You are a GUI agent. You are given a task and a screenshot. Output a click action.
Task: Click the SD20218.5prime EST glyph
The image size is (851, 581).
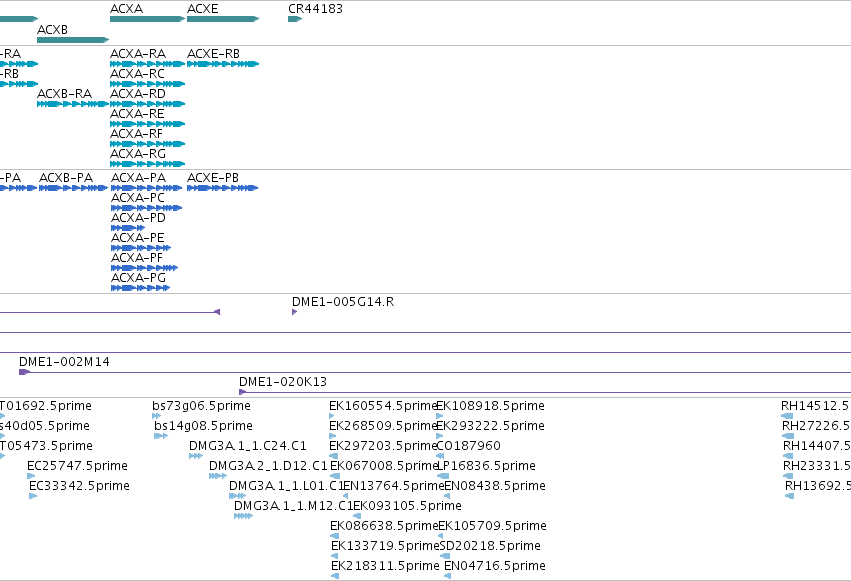click(444, 557)
